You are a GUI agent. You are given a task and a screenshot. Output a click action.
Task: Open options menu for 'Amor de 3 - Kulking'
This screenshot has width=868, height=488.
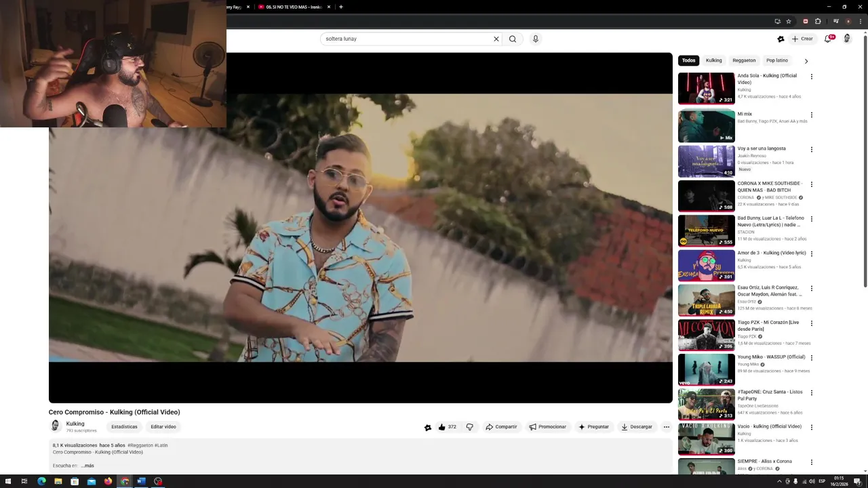(x=811, y=254)
